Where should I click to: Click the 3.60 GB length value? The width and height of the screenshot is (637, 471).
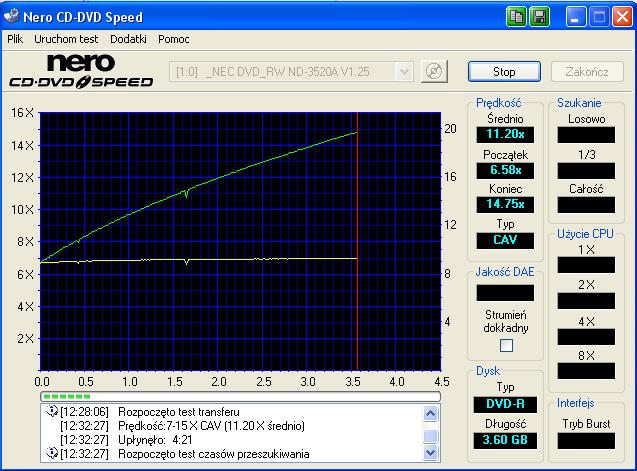coord(505,440)
